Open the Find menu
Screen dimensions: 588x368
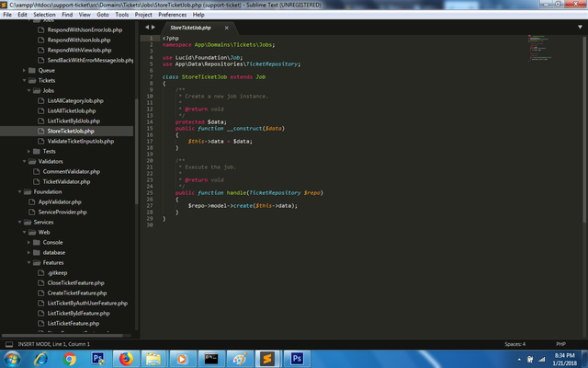(67, 15)
